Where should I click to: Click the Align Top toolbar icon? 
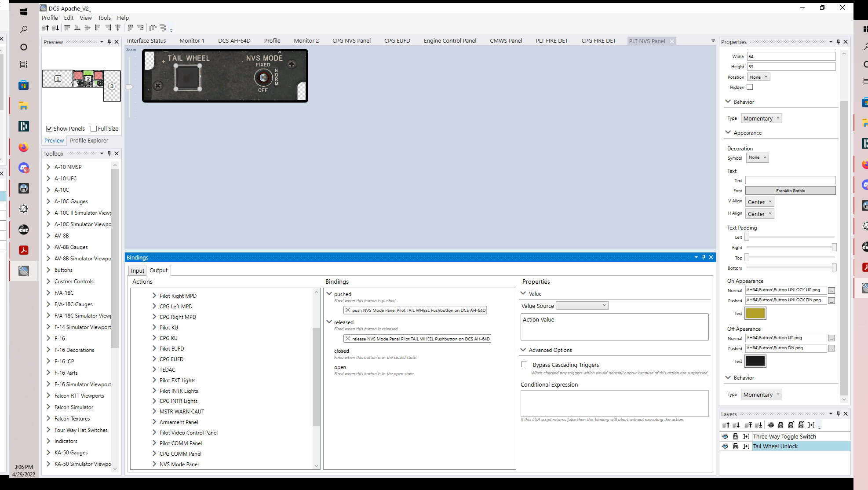click(67, 28)
